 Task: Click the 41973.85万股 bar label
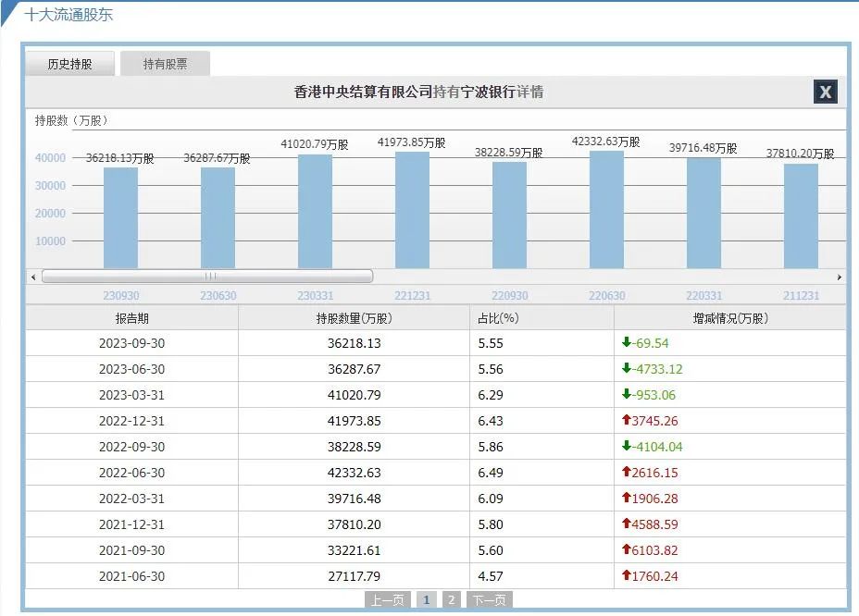411,143
